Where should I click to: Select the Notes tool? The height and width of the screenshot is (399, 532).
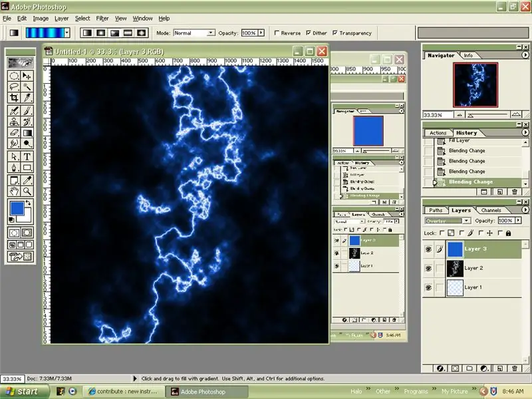tap(14, 180)
